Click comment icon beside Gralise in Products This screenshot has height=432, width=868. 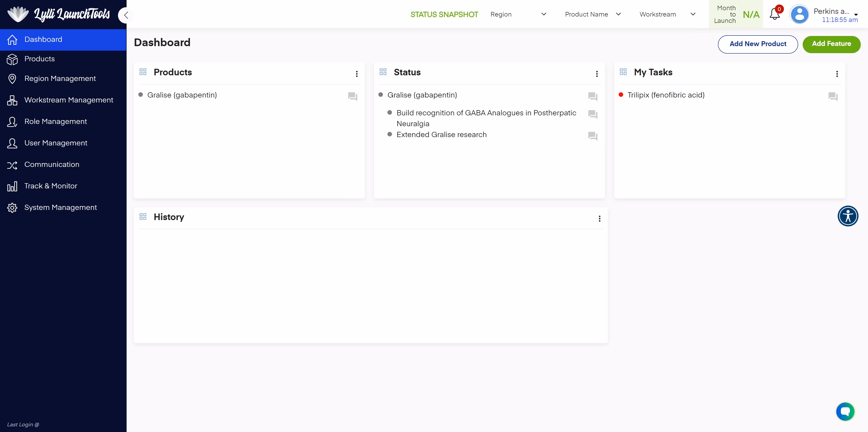(x=352, y=96)
